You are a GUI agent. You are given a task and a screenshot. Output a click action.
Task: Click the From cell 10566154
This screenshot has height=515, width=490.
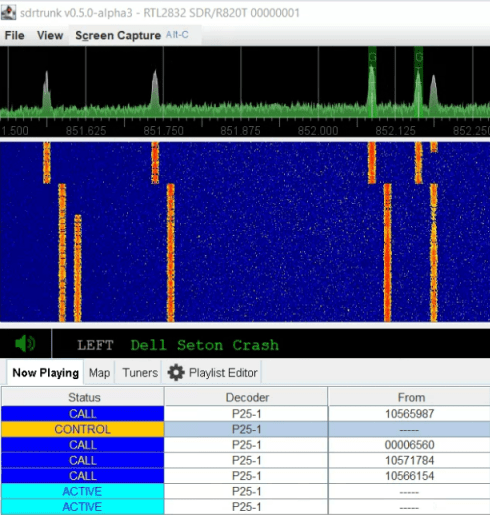click(x=409, y=476)
